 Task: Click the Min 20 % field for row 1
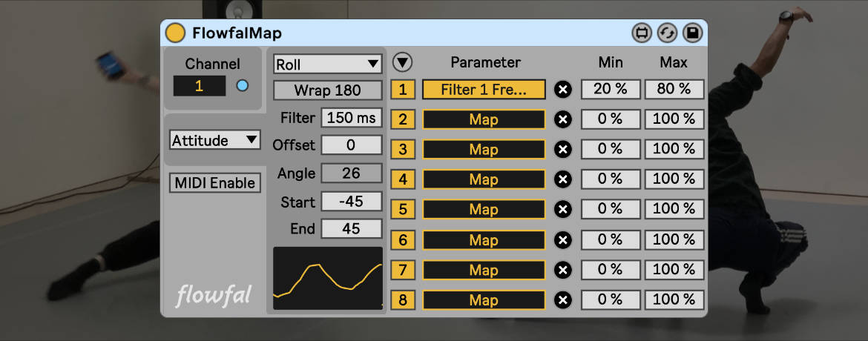pos(610,90)
